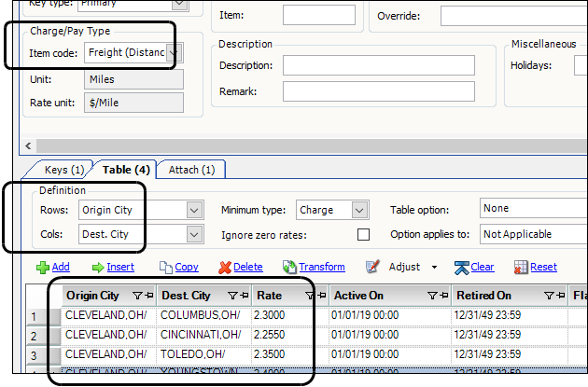Open the Minimum type dropdown
The image size is (588, 387).
pyautogui.click(x=359, y=210)
